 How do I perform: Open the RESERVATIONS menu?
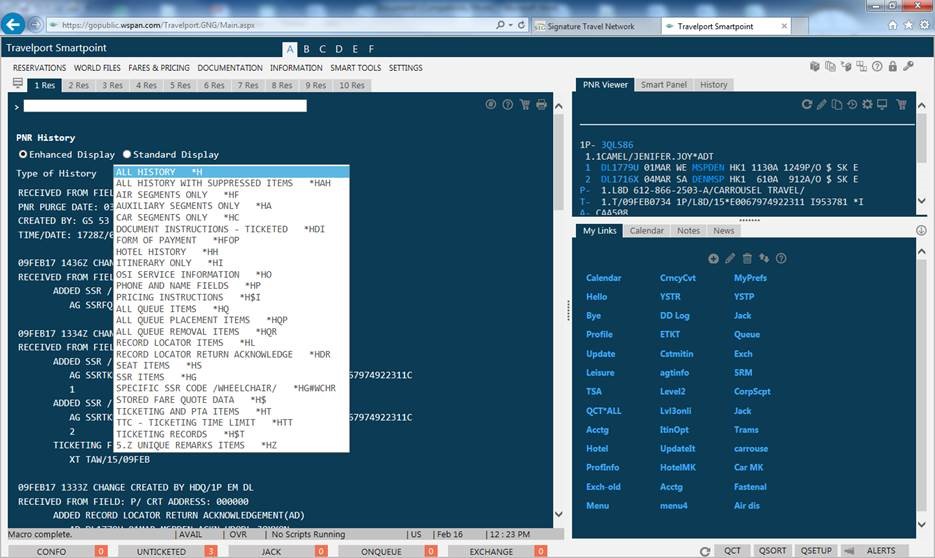click(x=39, y=68)
